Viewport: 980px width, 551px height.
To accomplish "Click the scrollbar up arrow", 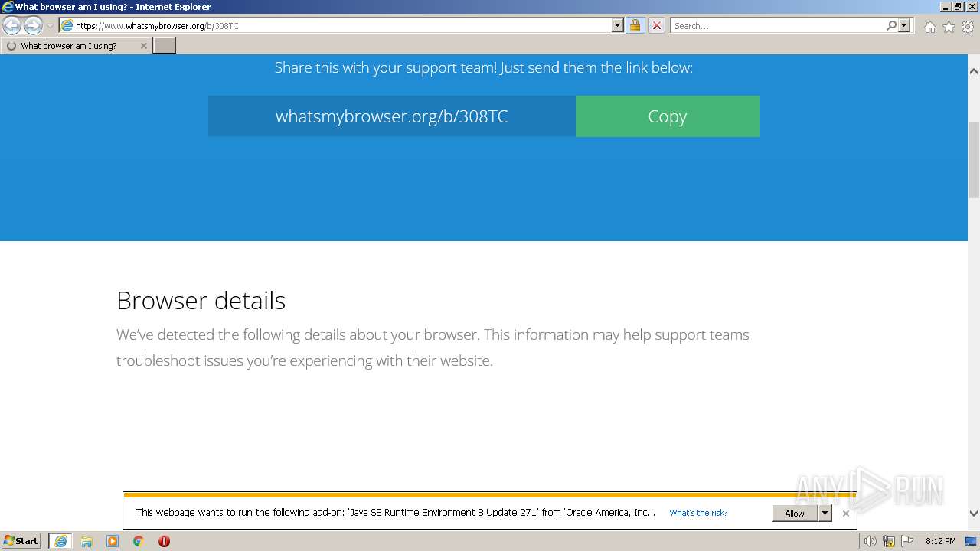I will click(974, 71).
